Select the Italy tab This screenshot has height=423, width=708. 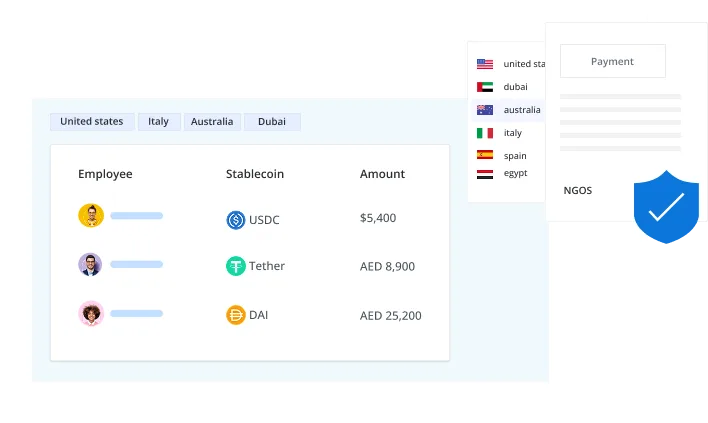[x=159, y=121]
